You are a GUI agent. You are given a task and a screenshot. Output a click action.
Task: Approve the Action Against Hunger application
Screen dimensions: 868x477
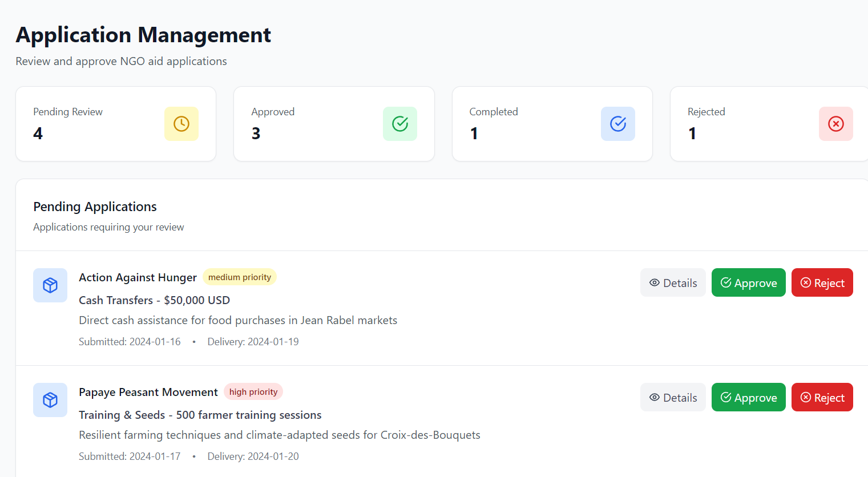click(x=748, y=283)
